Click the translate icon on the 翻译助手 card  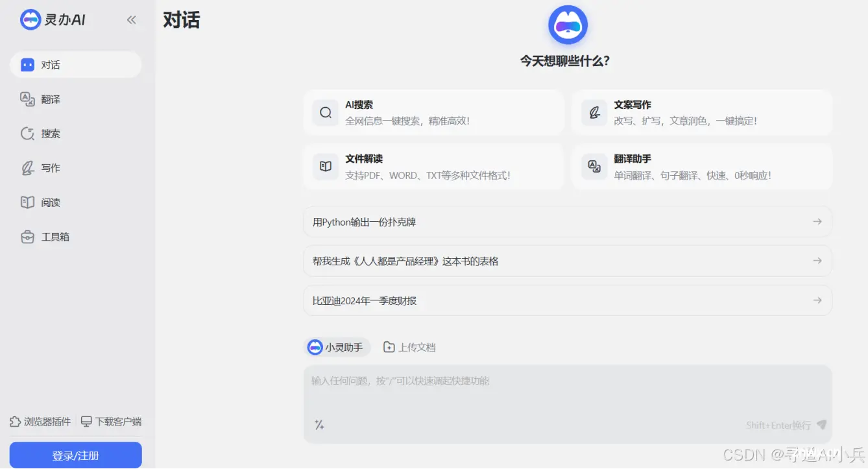coord(594,167)
